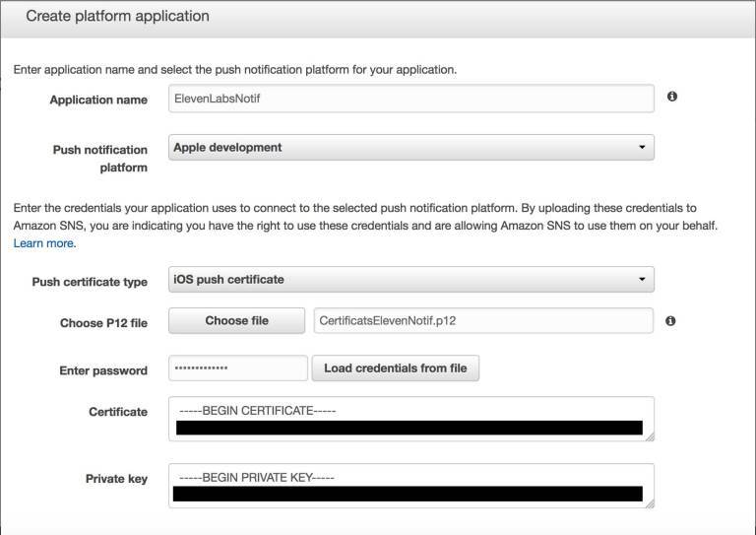The image size is (756, 535).
Task: Click into the Enter password field
Action: 238,368
